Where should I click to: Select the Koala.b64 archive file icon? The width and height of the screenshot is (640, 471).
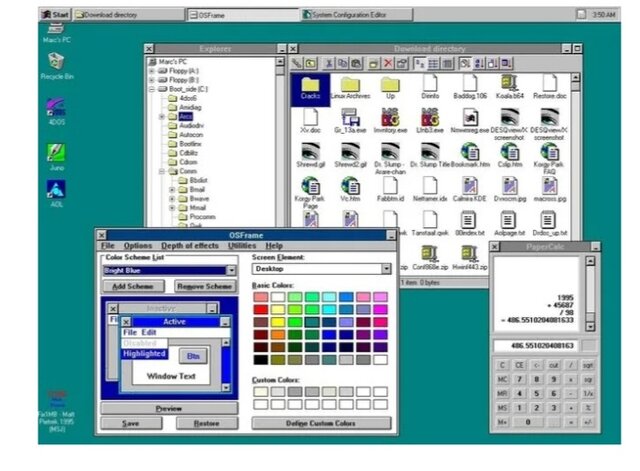(509, 87)
